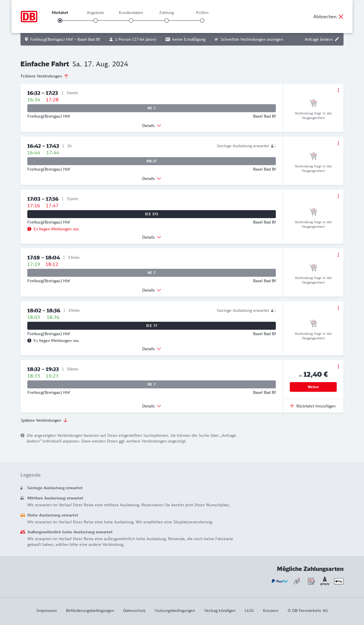Open three-dot menu for 18:32 connection
The image size is (364, 625).
pos(338,366)
